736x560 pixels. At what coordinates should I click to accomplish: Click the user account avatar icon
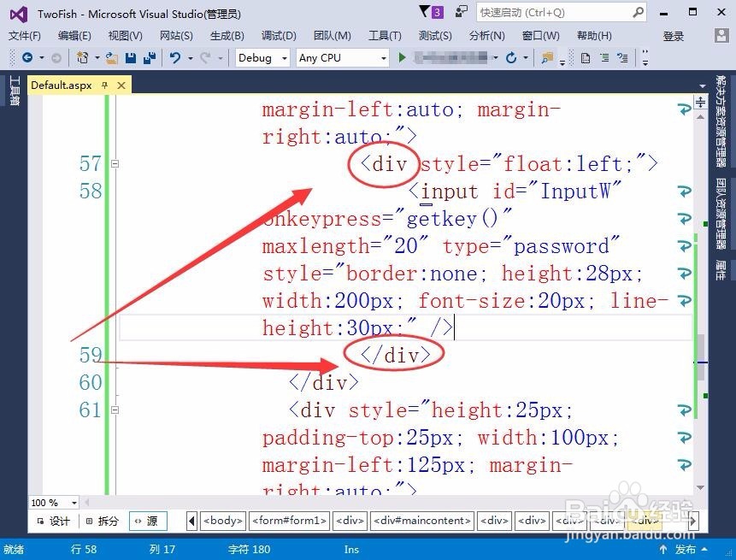click(721, 36)
